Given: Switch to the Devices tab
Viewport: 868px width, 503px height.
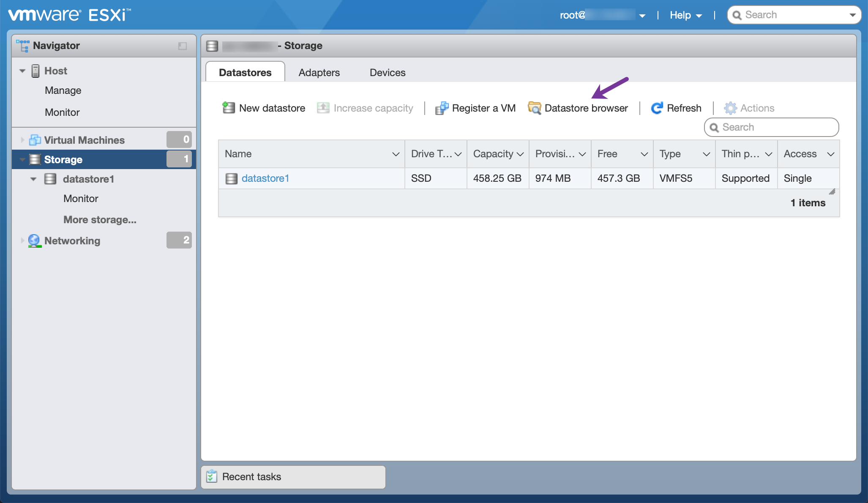Looking at the screenshot, I should coord(388,72).
